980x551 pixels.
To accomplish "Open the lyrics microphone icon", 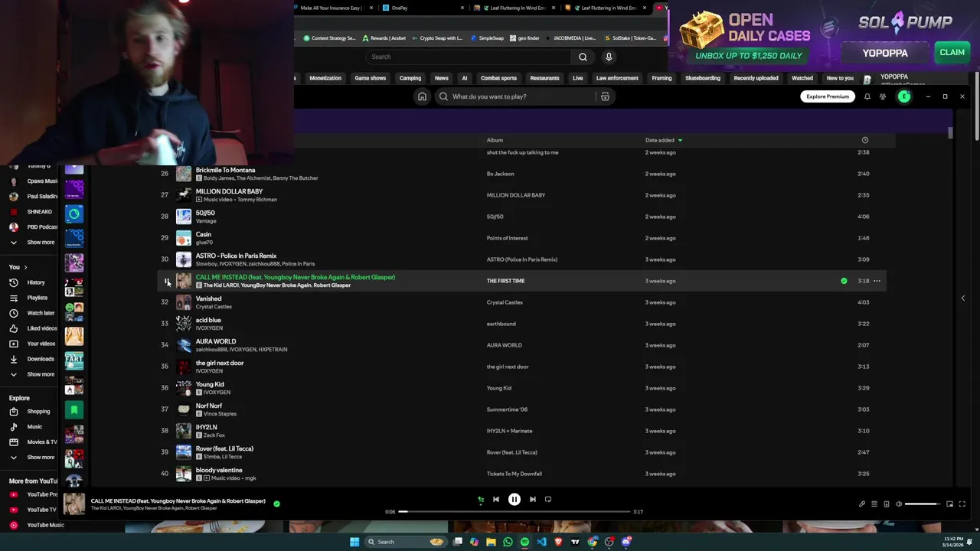I will click(862, 504).
